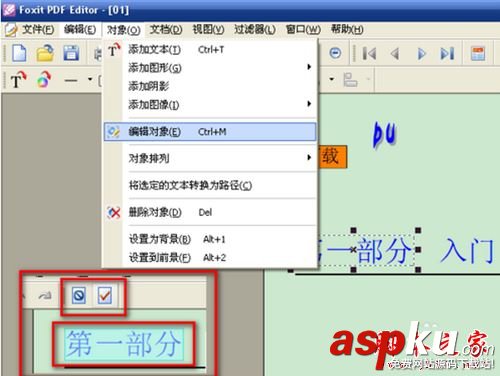Click the Open folder icon
Screen dimensions: 500x376
[x=45, y=53]
